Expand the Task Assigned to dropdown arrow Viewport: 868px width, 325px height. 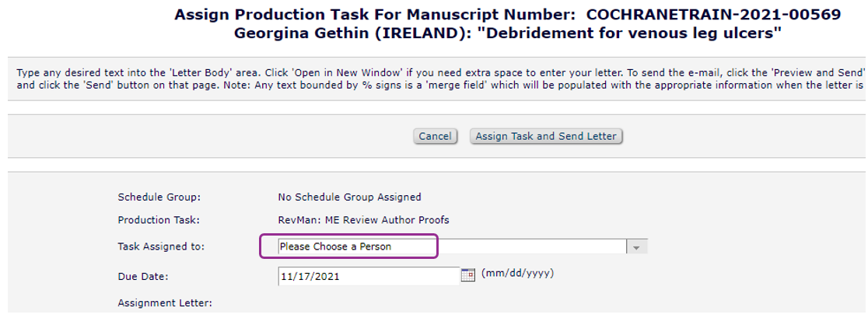coord(636,247)
